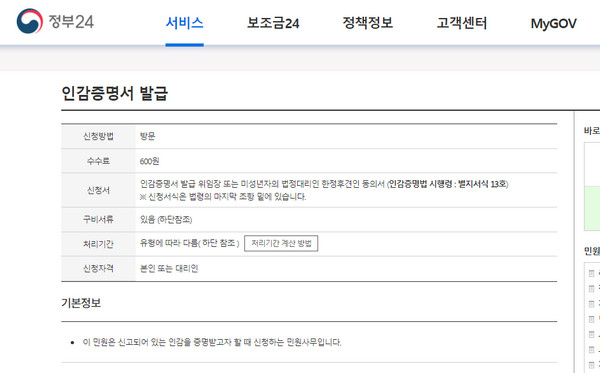This screenshot has height=373, width=600.
Task: Select the 신청방법 row label
Action: coord(98,137)
